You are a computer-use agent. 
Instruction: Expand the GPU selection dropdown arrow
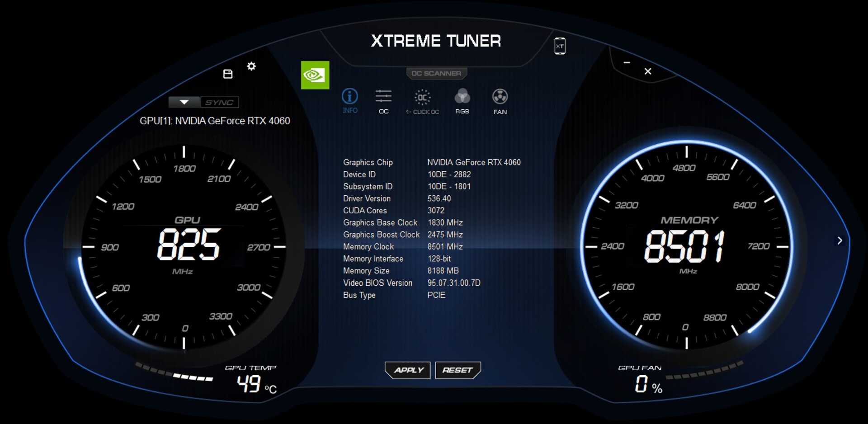(184, 102)
